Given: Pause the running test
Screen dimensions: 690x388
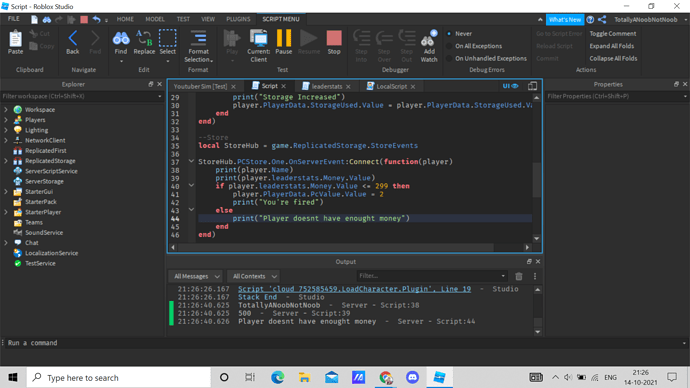Looking at the screenshot, I should [x=284, y=43].
